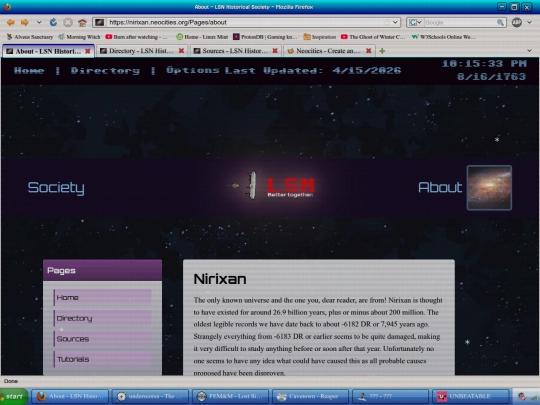Viewport: 540px width, 405px height.
Task: Open the UNBEATABLE taskbar window
Action: (x=471, y=396)
